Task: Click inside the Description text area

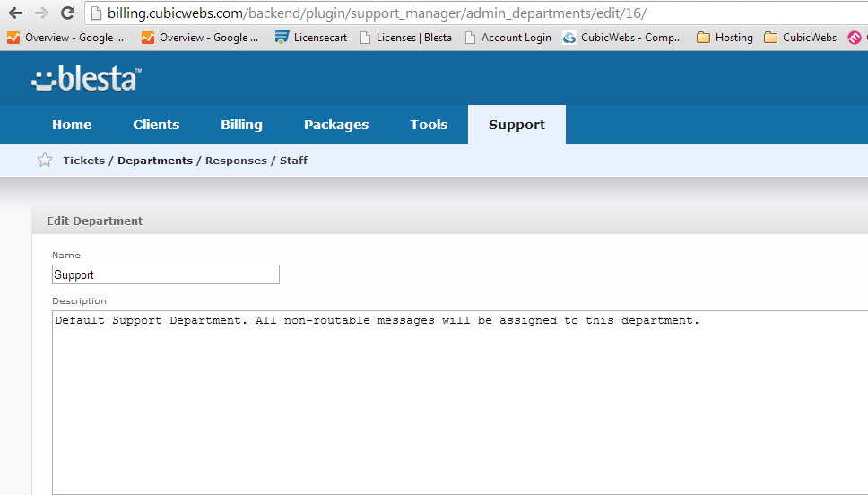Action: pyautogui.click(x=459, y=402)
